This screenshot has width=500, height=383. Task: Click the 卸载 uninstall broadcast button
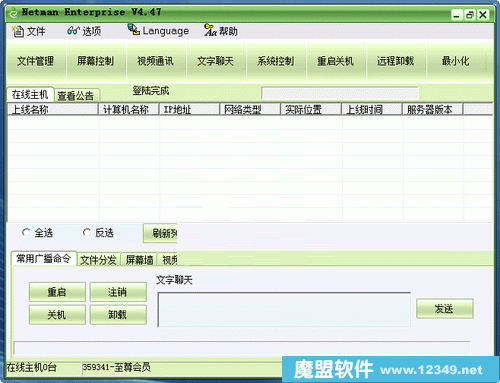coord(118,315)
